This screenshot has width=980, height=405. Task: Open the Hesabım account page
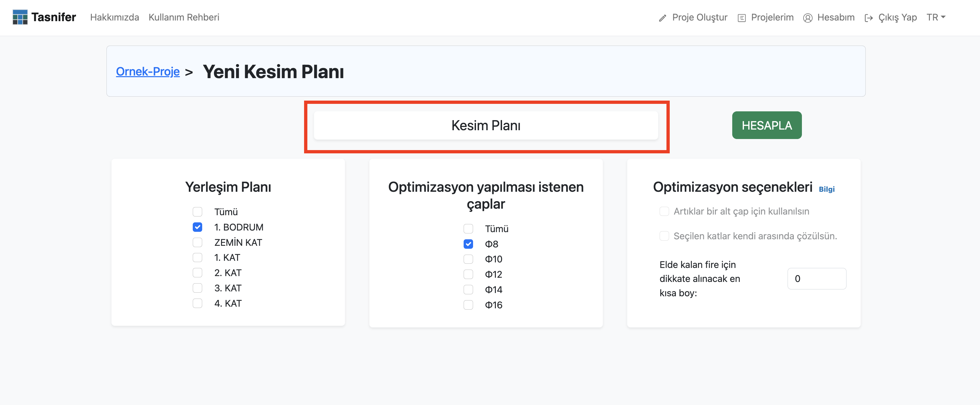(835, 18)
